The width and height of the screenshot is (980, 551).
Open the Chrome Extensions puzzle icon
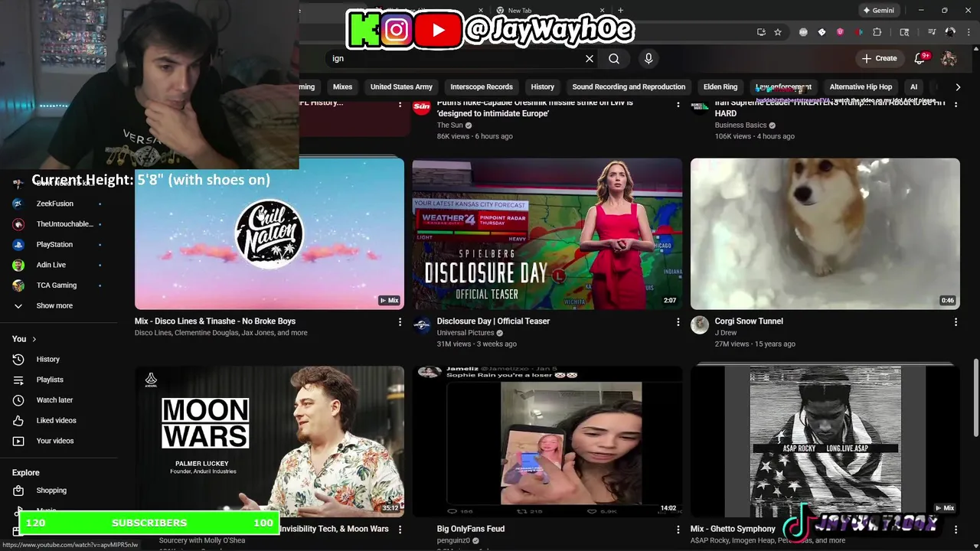[x=877, y=32]
